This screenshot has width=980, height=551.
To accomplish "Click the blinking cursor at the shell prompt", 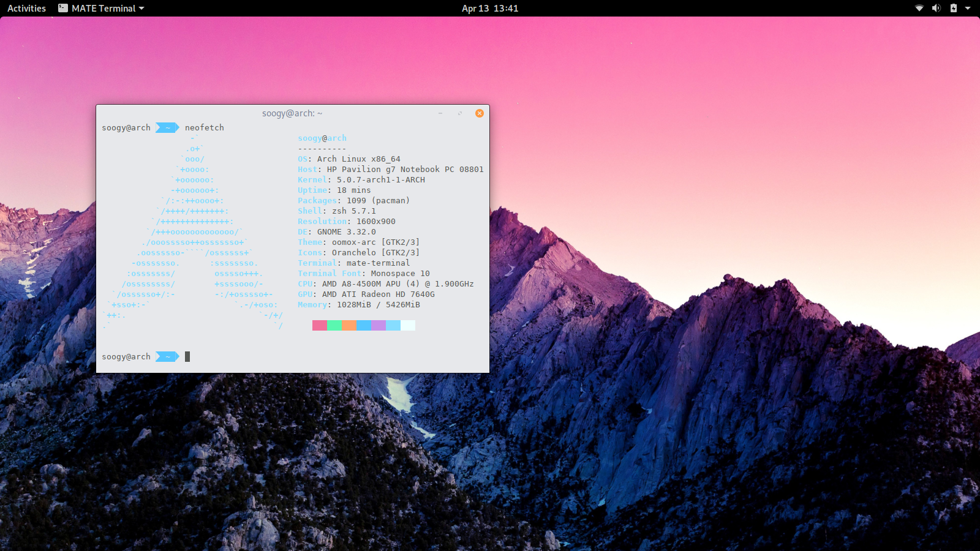I will click(x=187, y=356).
